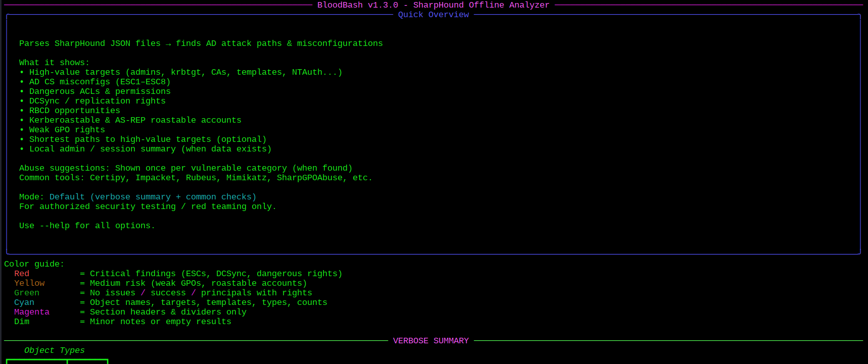Click the 'What it shows:' label
Image resolution: width=868 pixels, height=364 pixels.
[x=55, y=63]
